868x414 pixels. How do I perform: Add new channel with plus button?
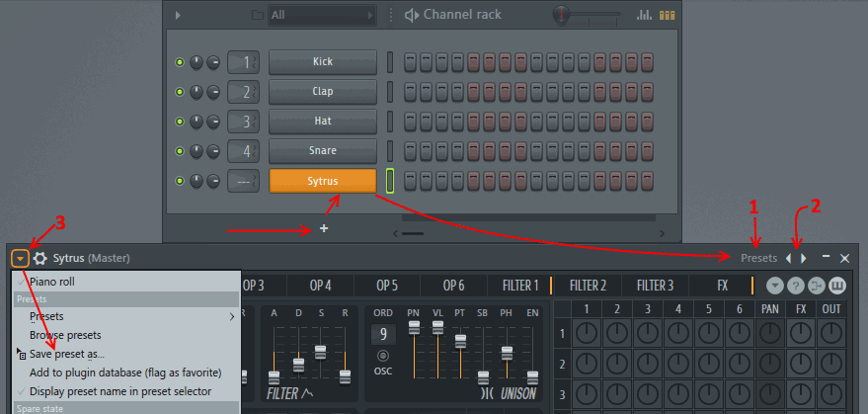(x=324, y=228)
